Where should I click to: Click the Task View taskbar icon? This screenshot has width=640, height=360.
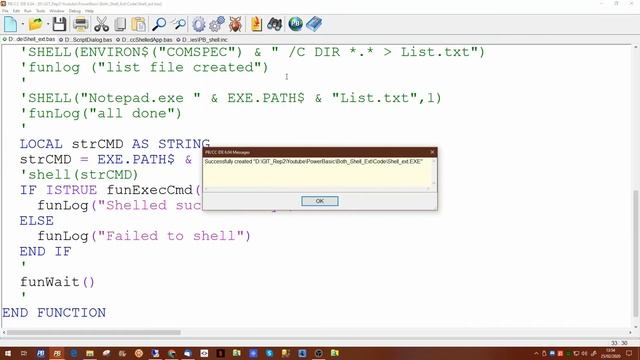point(24,353)
